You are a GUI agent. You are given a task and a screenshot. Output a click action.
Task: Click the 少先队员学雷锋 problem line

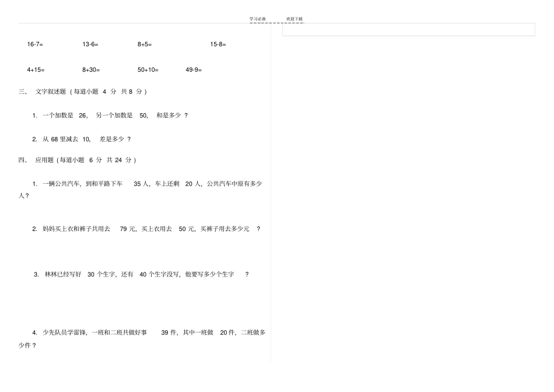pos(149,332)
